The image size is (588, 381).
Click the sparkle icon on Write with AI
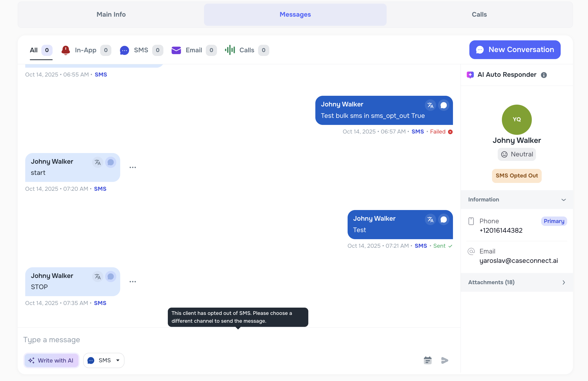(x=31, y=360)
